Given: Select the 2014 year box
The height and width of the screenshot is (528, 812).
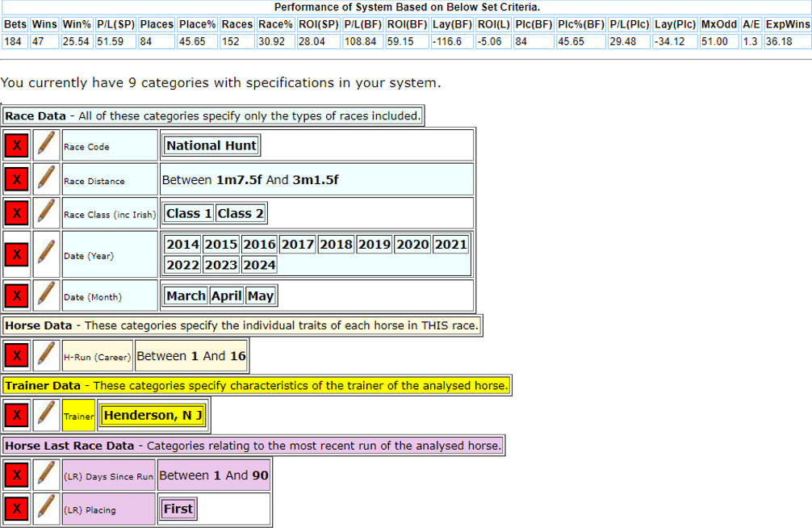Looking at the screenshot, I should click(182, 245).
